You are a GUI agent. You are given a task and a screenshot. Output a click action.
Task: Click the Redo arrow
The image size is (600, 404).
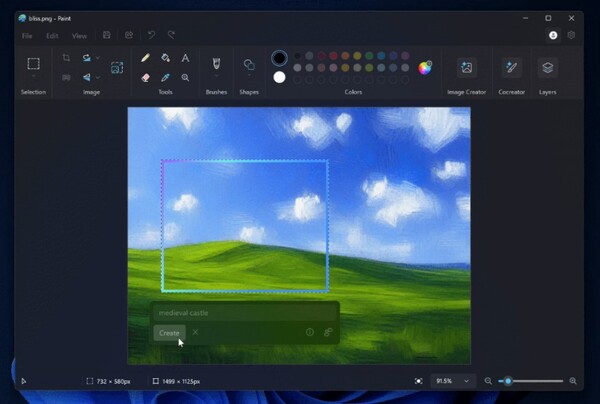[x=171, y=35]
